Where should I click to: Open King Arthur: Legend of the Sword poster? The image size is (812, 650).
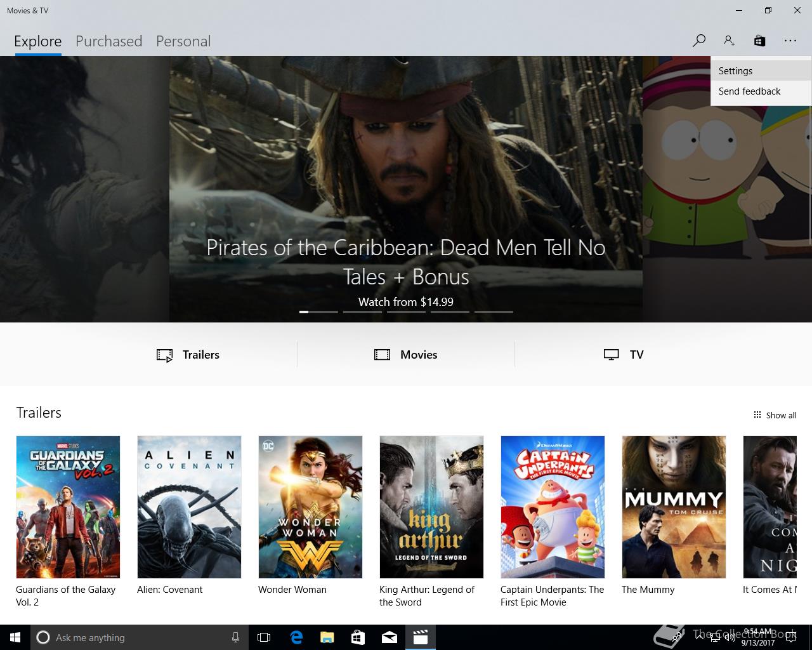click(431, 507)
